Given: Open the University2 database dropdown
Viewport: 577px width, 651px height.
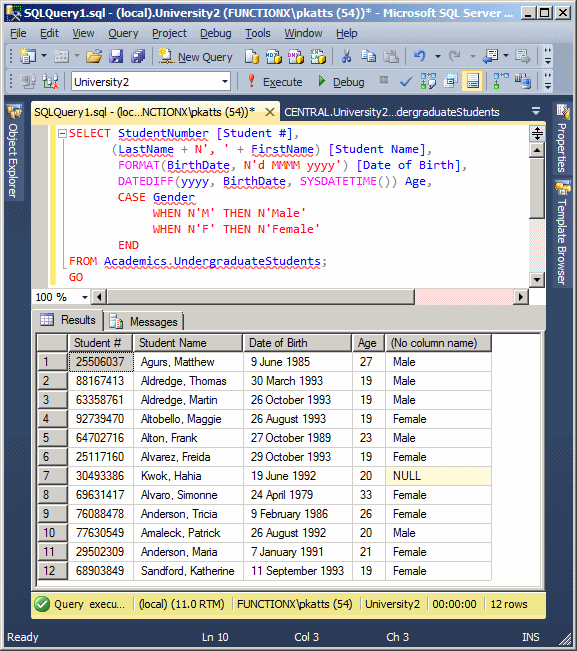Looking at the screenshot, I should [225, 82].
